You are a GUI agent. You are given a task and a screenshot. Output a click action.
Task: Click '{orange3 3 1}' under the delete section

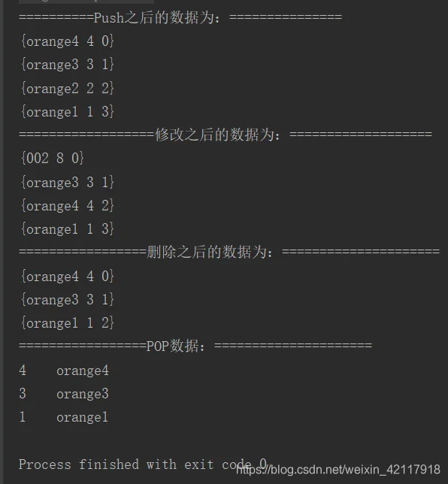pos(68,299)
